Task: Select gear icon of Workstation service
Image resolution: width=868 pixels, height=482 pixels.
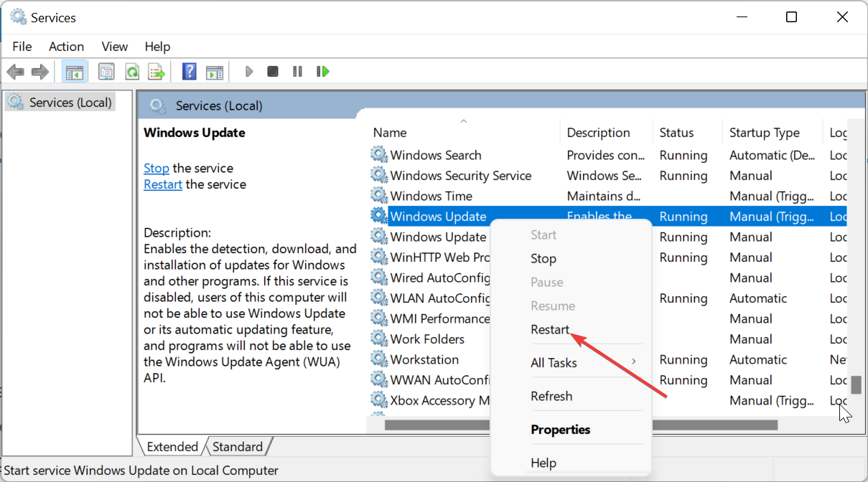Action: 379,359
